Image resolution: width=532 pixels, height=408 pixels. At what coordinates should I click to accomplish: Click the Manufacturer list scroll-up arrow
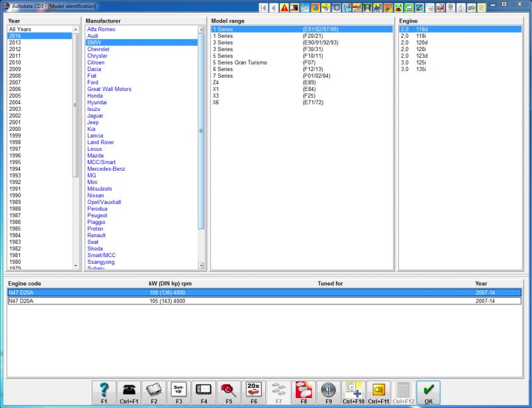[201, 29]
